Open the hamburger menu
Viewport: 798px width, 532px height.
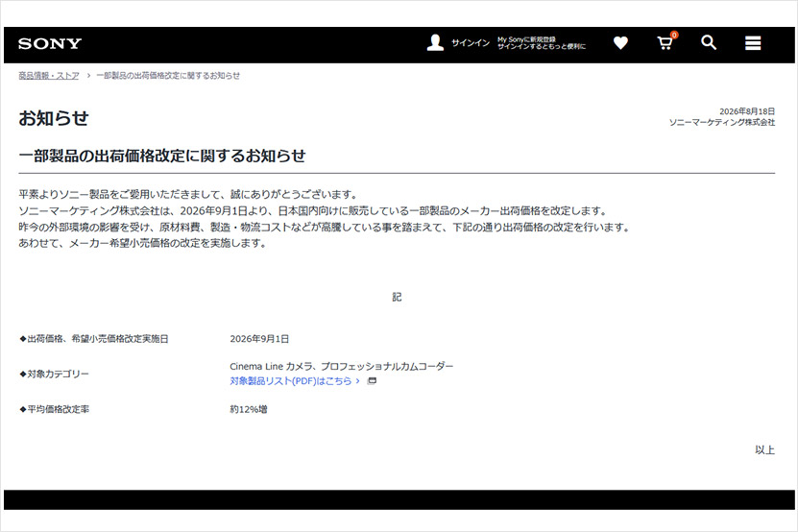pyautogui.click(x=753, y=43)
